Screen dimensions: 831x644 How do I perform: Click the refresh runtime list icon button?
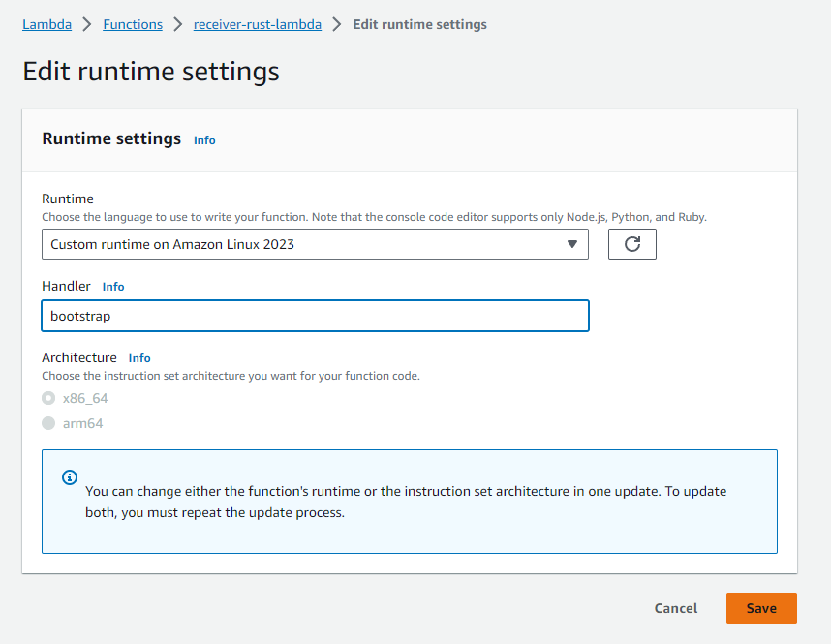coord(631,244)
